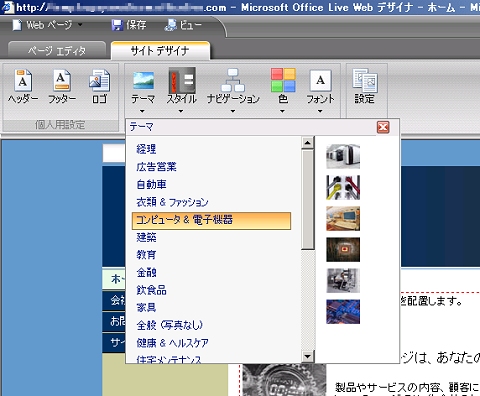Expand the 色 dropdown arrow

[x=282, y=111]
